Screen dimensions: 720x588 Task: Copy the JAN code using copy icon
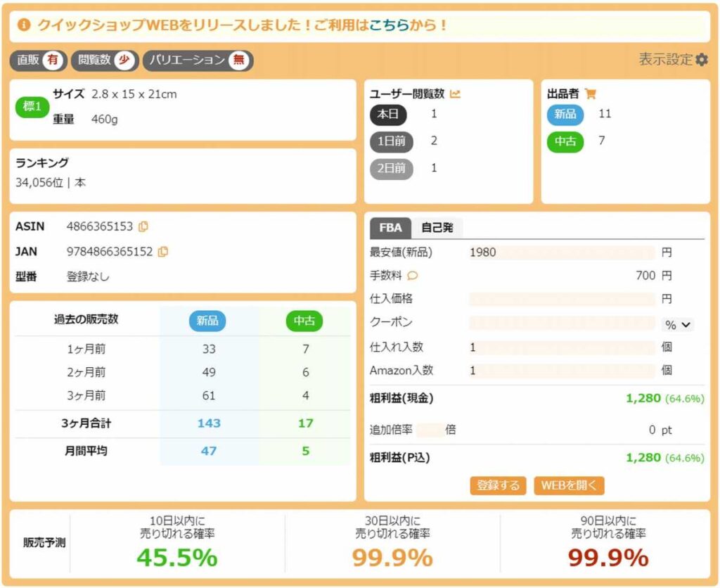pos(163,251)
